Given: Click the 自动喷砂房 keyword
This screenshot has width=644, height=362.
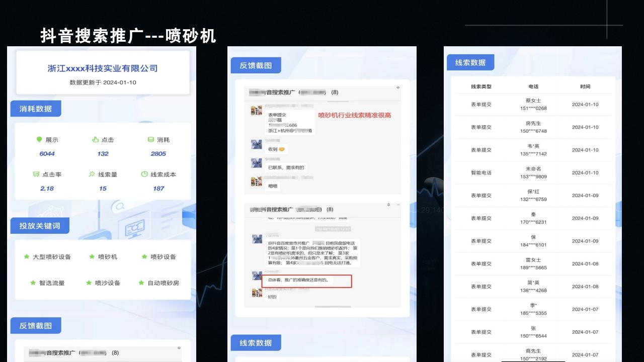Looking at the screenshot, I should point(163,283).
